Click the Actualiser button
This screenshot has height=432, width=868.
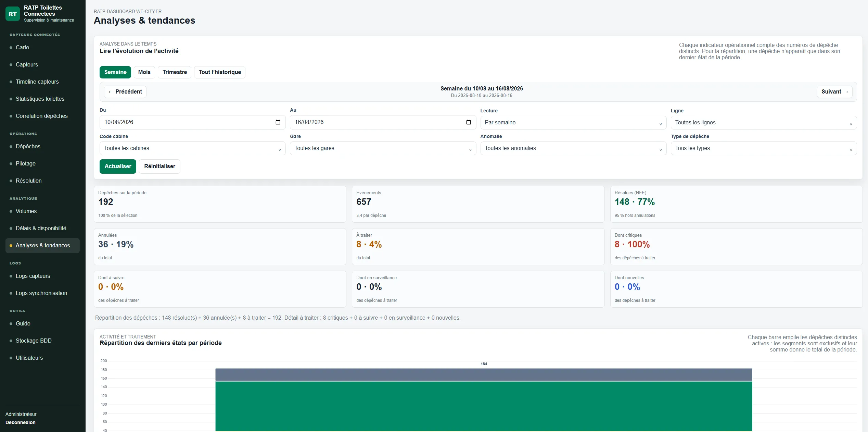click(118, 166)
